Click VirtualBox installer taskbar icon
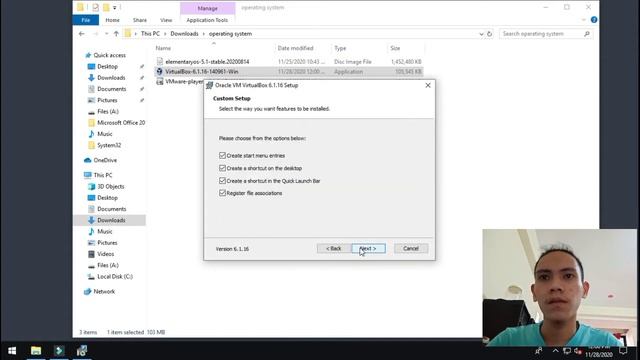The image size is (640, 360). pyautogui.click(x=82, y=351)
